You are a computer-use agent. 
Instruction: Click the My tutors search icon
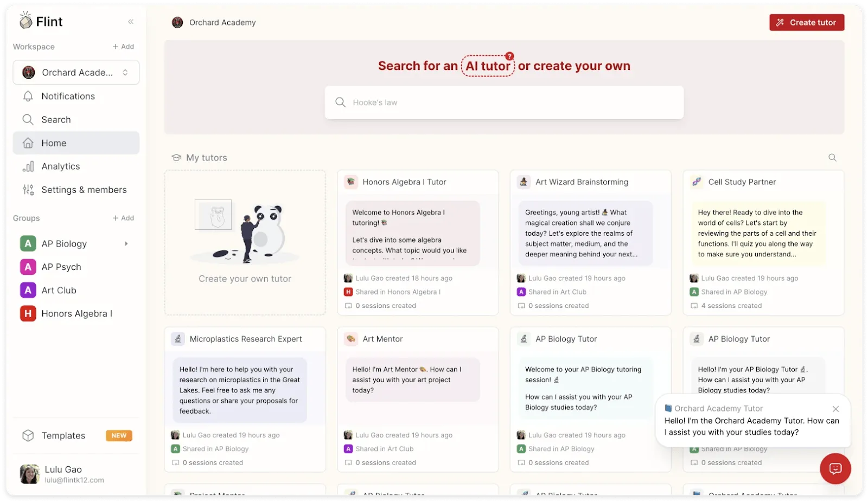(832, 158)
